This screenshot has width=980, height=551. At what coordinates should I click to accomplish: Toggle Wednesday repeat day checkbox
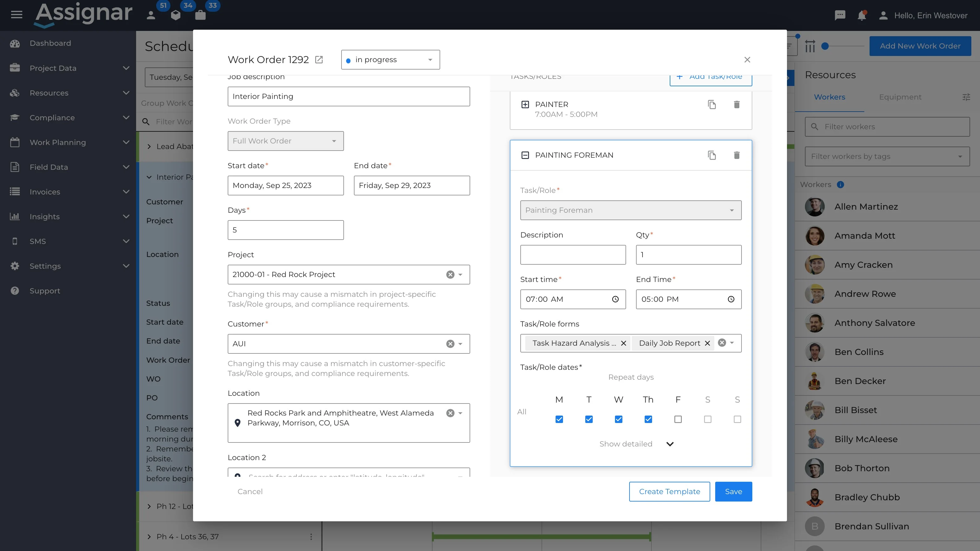[618, 419]
